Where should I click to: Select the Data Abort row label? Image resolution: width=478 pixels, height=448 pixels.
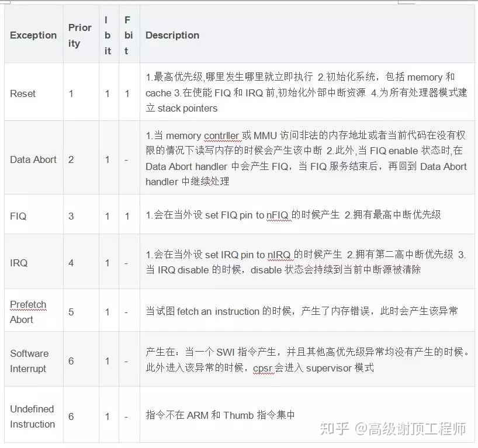click(x=33, y=159)
